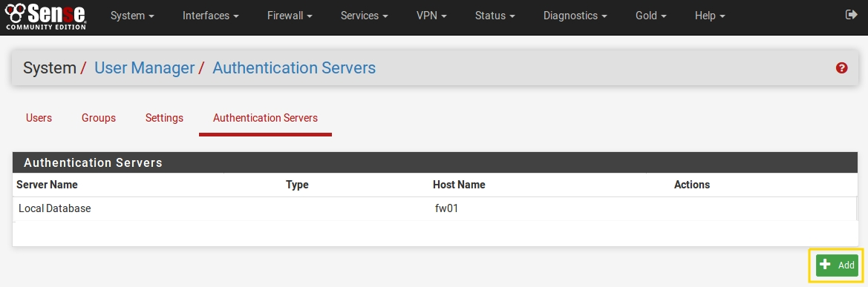The image size is (868, 287).
Task: Open the Status dropdown menu
Action: (495, 16)
